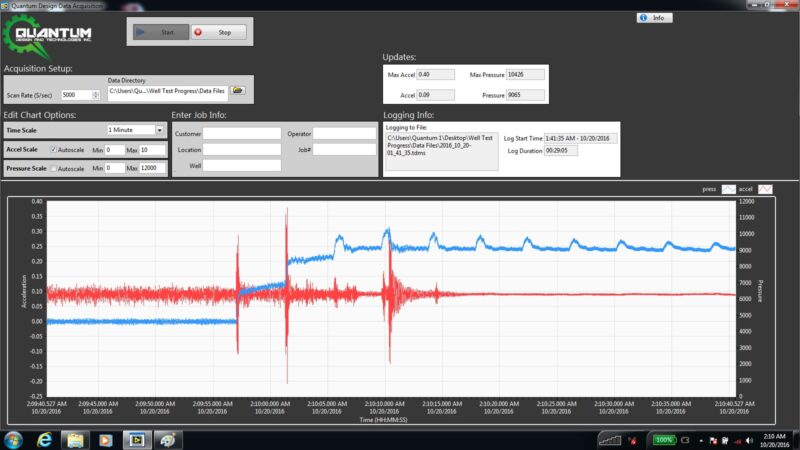Click the volume speaker tray icon

click(749, 441)
